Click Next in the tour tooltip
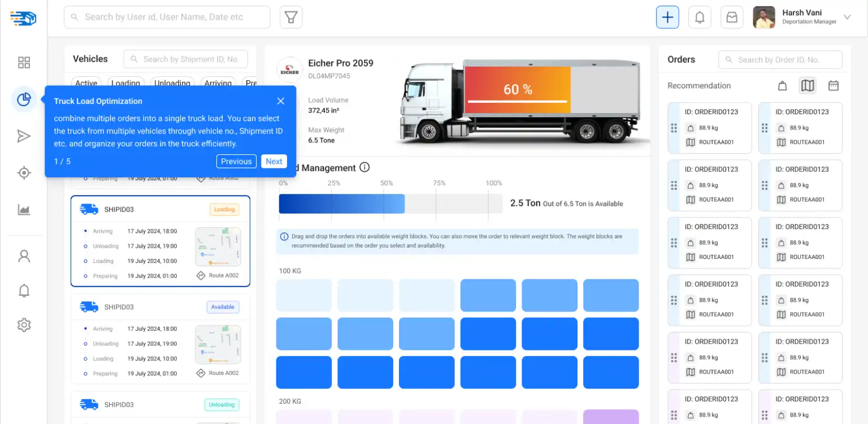The image size is (868, 424). tap(274, 161)
